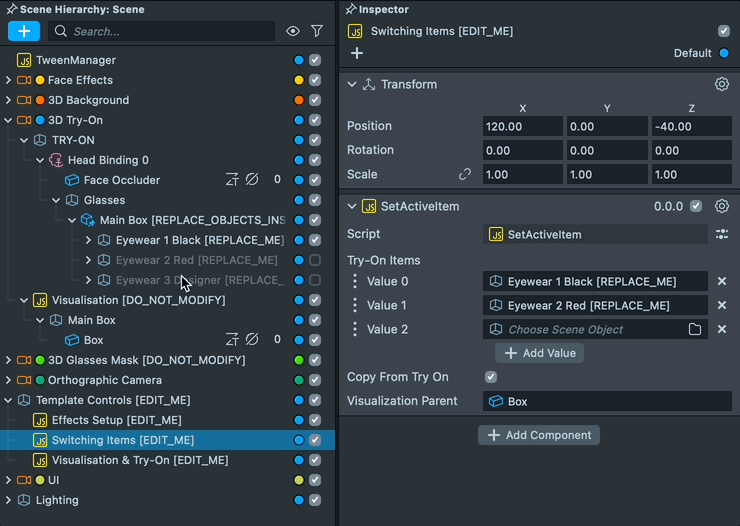This screenshot has height=526, width=740.
Task: Click the Add Value button
Action: pos(539,353)
